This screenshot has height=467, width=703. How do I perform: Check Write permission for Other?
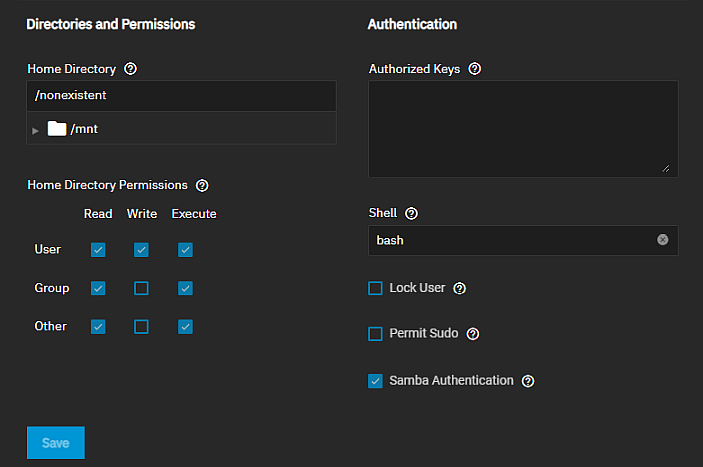(141, 327)
